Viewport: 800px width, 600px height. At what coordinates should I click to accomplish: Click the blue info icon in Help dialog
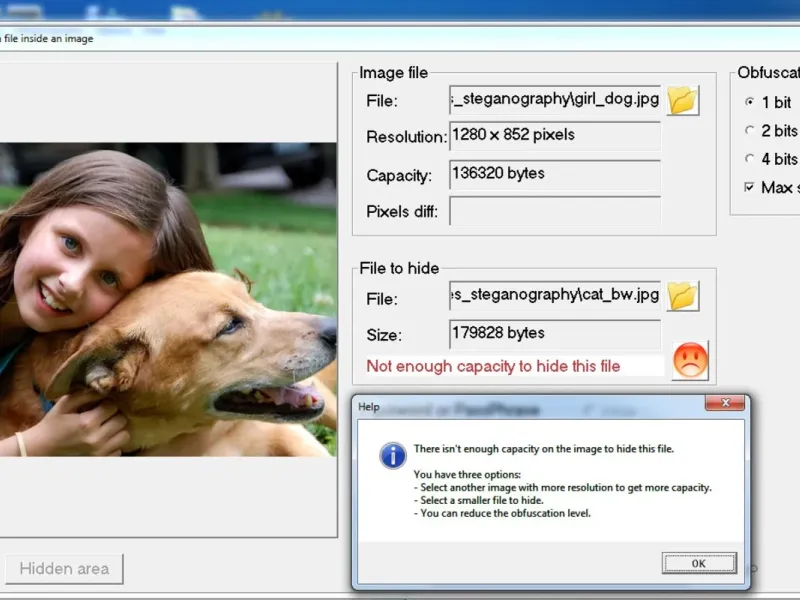click(x=393, y=455)
